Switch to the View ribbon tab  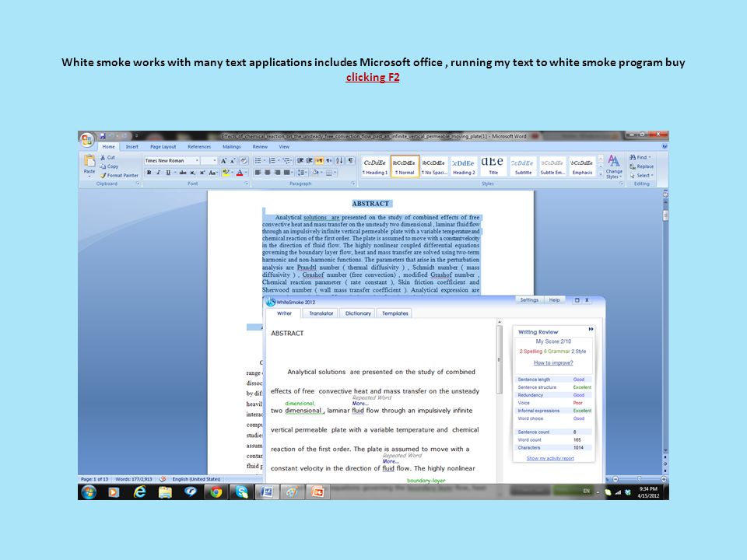click(x=284, y=147)
